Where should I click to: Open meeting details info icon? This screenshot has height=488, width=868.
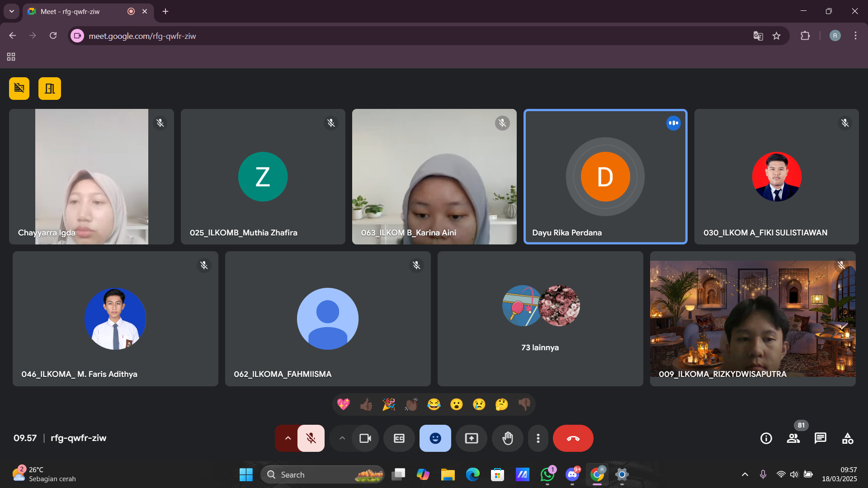click(x=766, y=438)
